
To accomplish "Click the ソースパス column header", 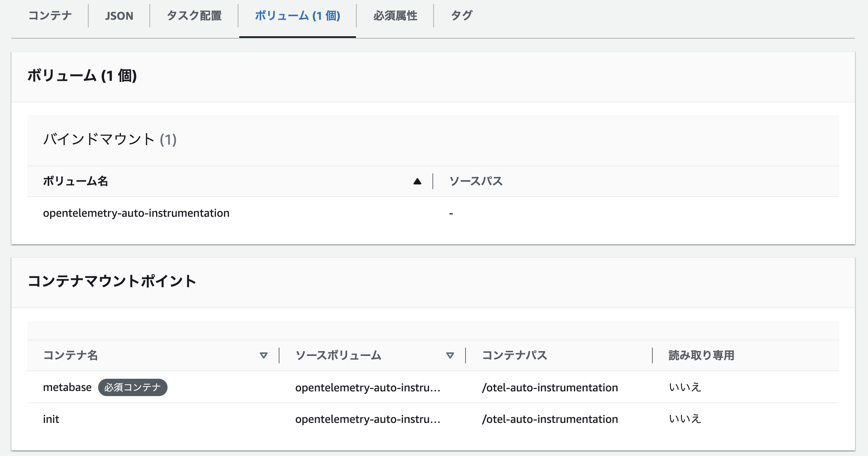I will click(x=475, y=181).
